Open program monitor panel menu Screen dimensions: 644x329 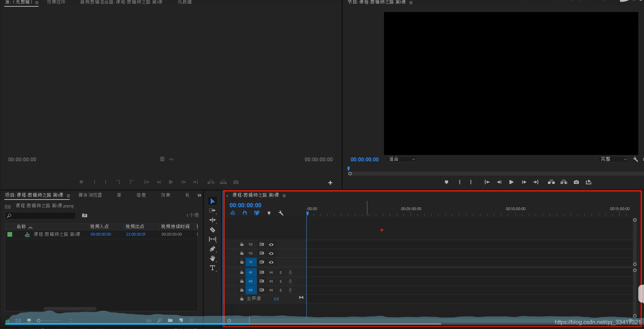[411, 2]
